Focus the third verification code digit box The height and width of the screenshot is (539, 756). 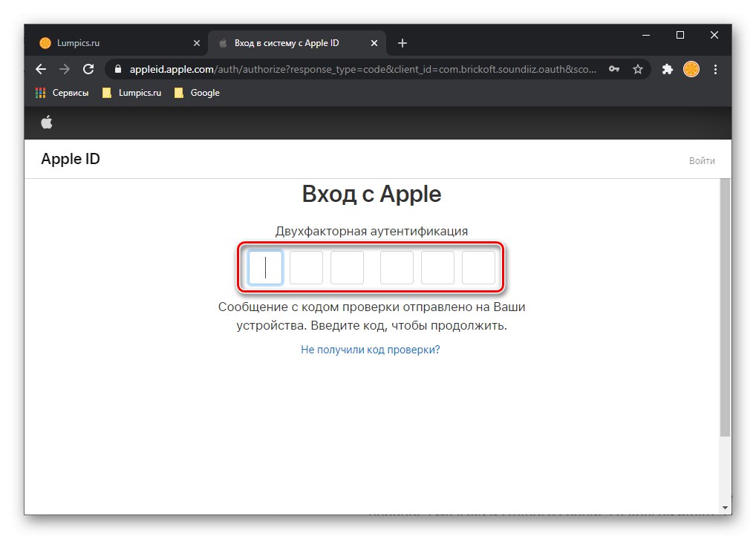pyautogui.click(x=347, y=267)
